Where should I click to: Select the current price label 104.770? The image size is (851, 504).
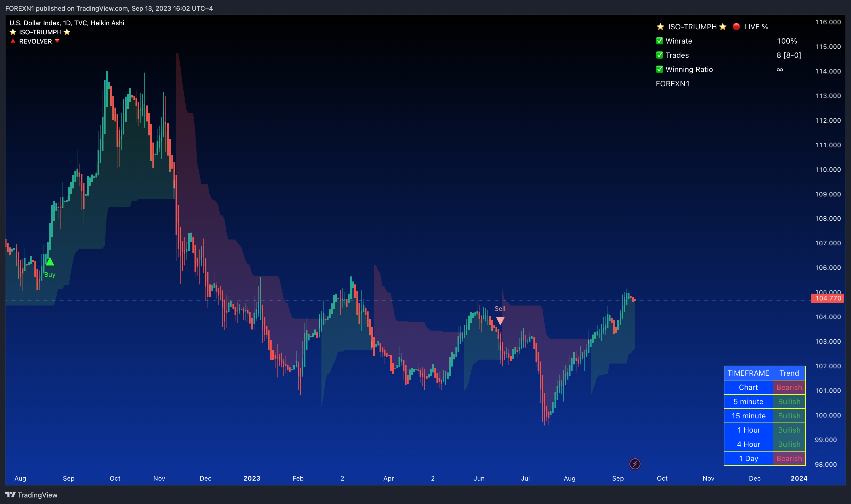coord(828,298)
